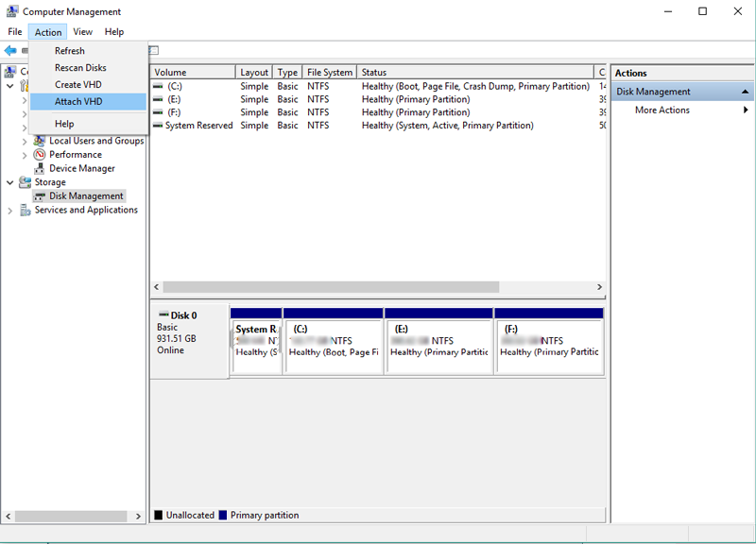Collapse the Storage tree node

[x=10, y=182]
